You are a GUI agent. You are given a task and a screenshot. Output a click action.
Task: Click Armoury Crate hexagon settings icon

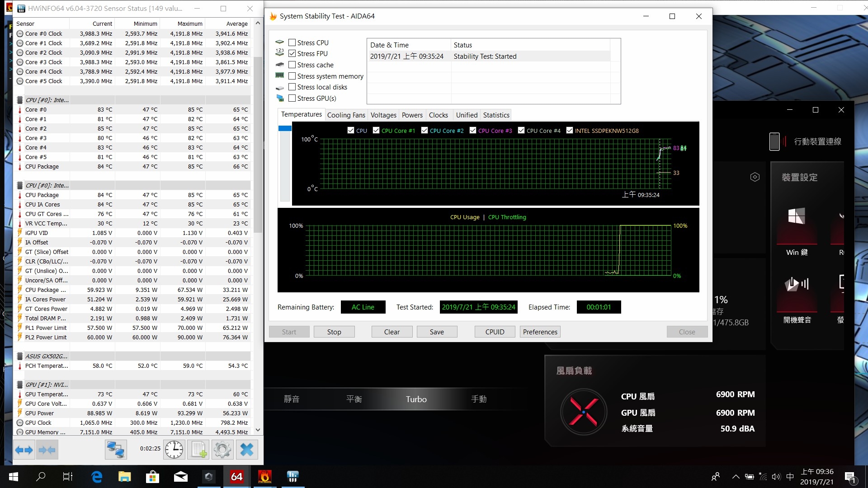tap(755, 177)
